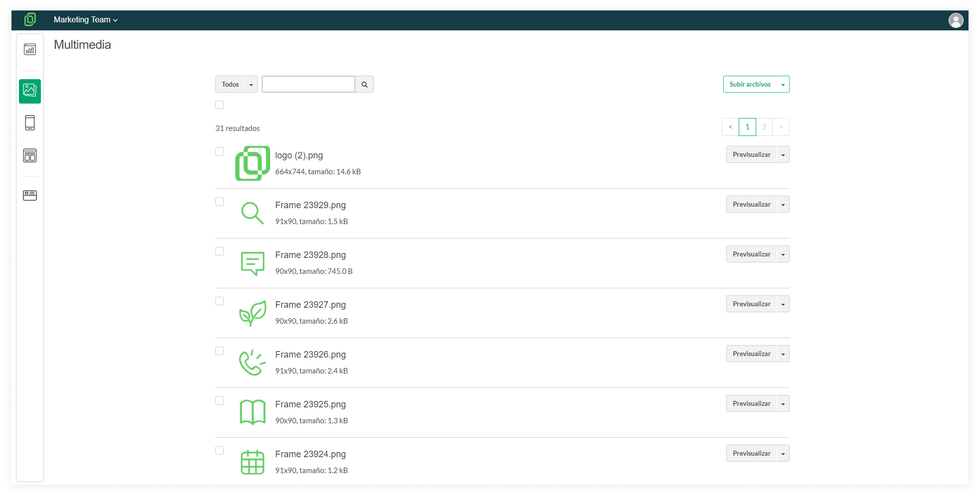Check the box for logo (2).png
This screenshot has width=980, height=497.
point(220,151)
